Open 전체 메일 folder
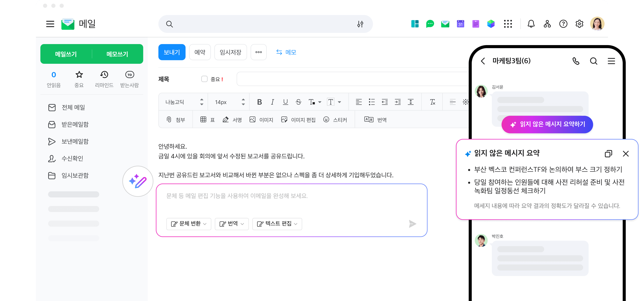This screenshot has height=301, width=644. pos(67,107)
